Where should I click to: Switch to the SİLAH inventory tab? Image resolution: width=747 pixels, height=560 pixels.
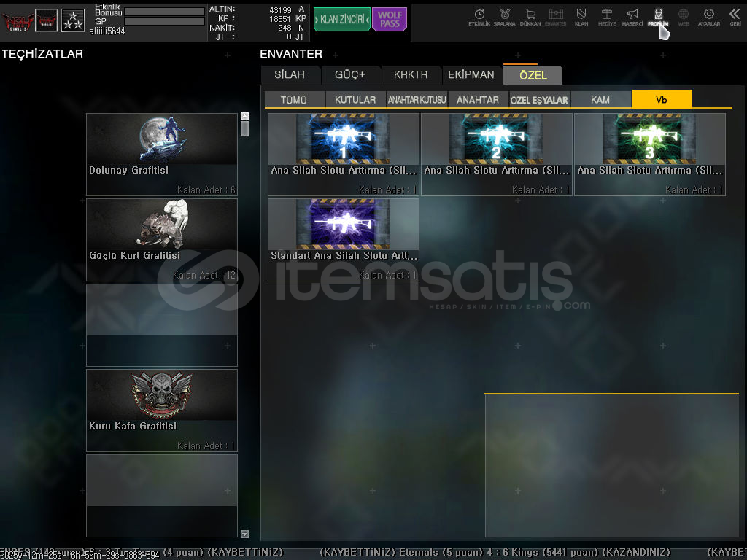click(x=290, y=74)
